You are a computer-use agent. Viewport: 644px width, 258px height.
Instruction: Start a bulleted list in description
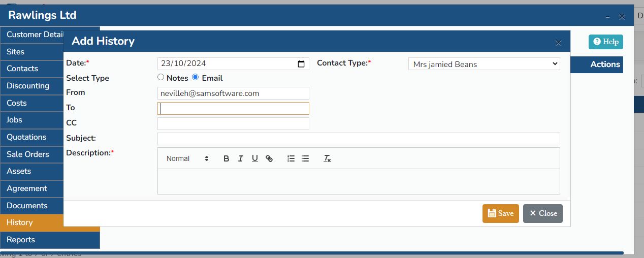[305, 158]
